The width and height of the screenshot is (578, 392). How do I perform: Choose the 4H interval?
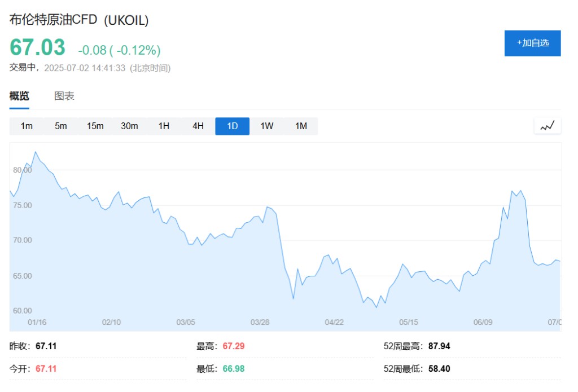[198, 126]
